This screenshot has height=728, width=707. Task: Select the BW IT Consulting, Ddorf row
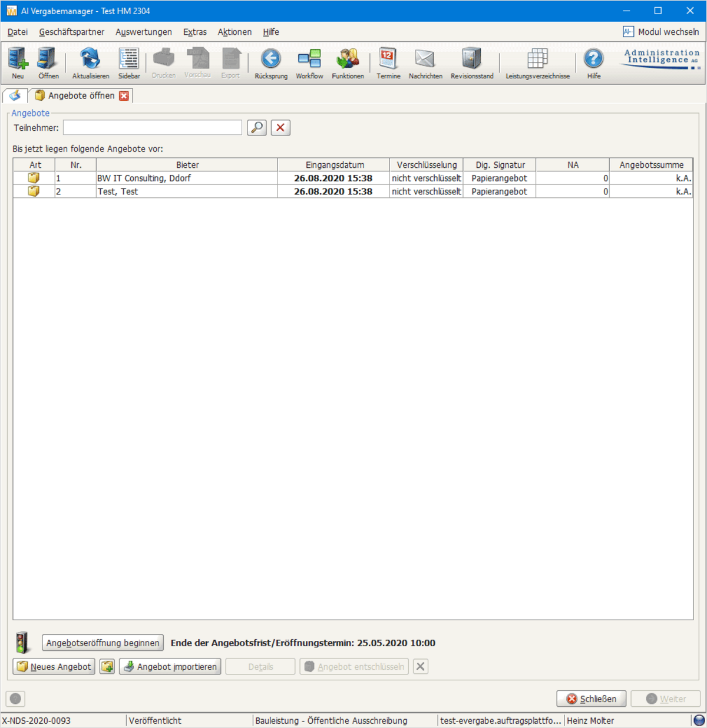186,178
